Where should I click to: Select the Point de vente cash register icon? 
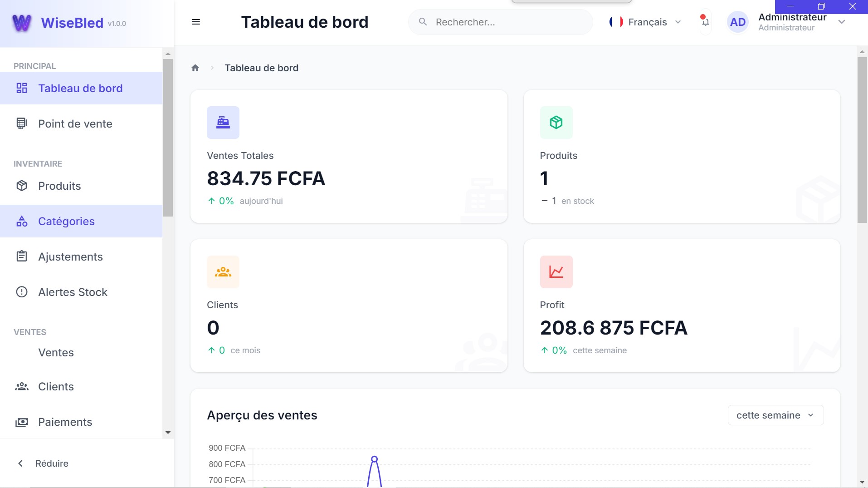(x=21, y=123)
